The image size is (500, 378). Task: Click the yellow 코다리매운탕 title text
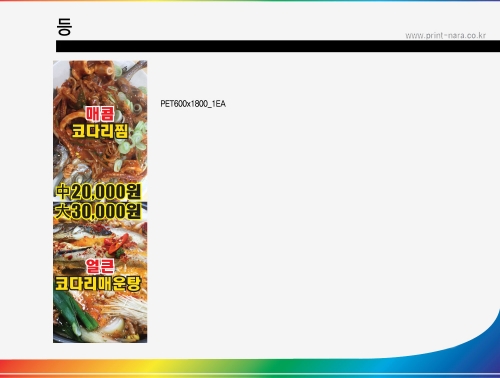click(98, 284)
